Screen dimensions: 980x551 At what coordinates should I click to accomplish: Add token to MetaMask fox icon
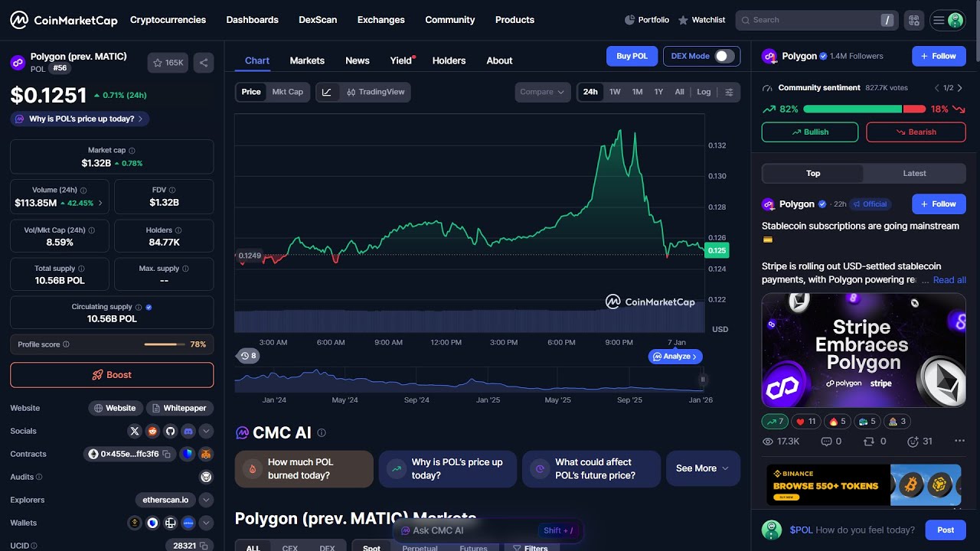[x=206, y=454]
